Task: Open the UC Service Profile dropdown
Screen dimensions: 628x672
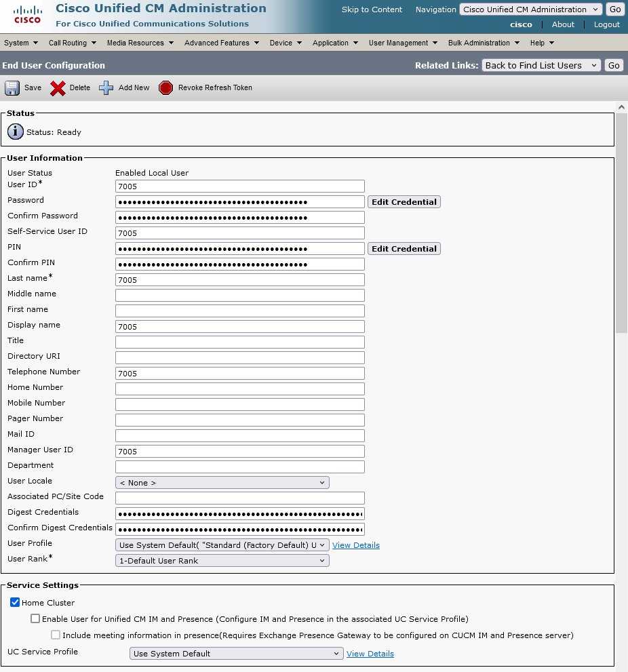Action: pos(236,654)
